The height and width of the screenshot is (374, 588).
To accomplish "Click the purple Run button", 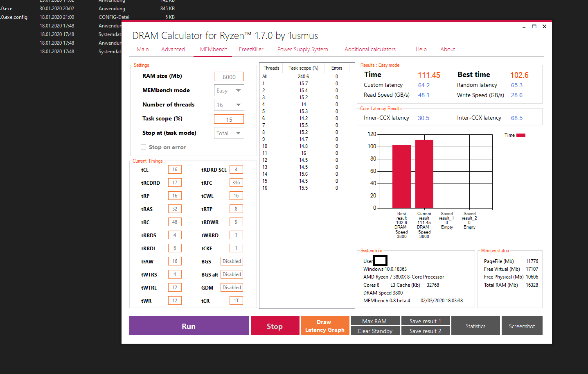I will [x=189, y=326].
